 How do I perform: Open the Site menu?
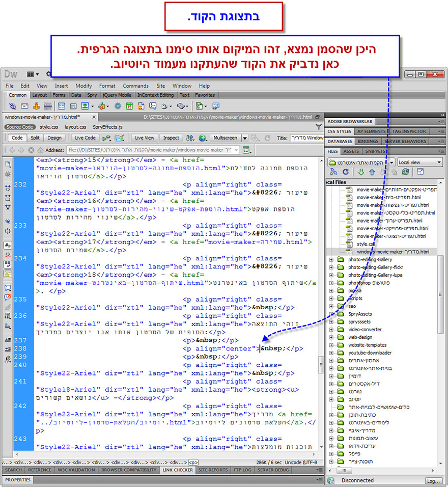(160, 86)
